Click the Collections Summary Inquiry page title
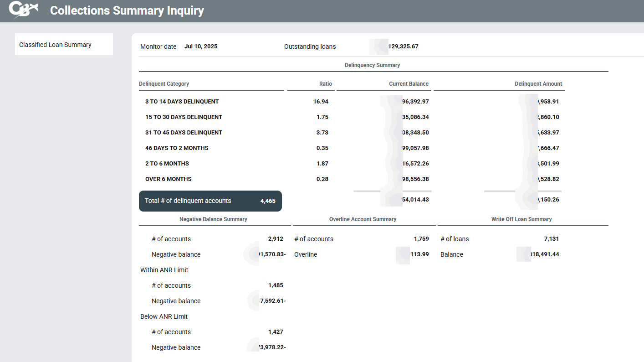This screenshot has height=362, width=644. click(x=127, y=10)
